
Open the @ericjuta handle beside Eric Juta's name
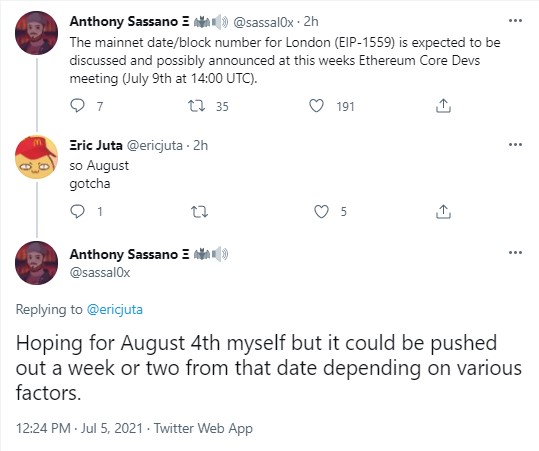pyautogui.click(x=155, y=146)
